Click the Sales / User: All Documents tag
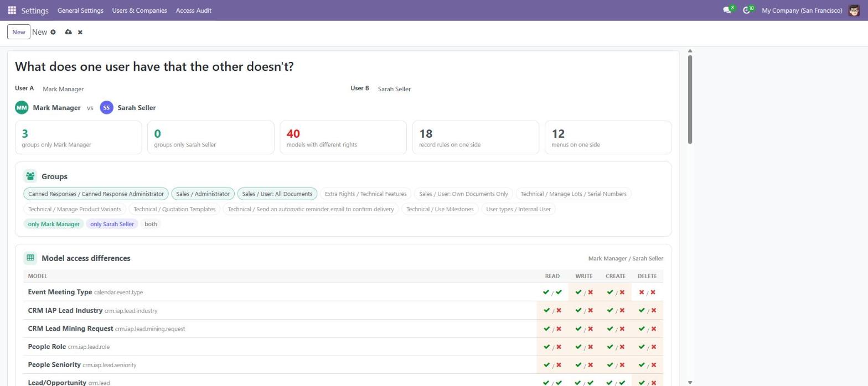The image size is (868, 386). pos(277,194)
